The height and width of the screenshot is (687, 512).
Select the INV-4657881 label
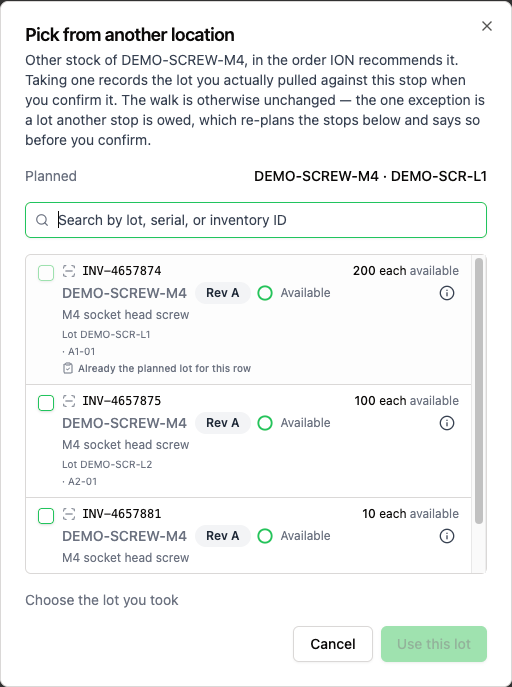pyautogui.click(x=122, y=513)
